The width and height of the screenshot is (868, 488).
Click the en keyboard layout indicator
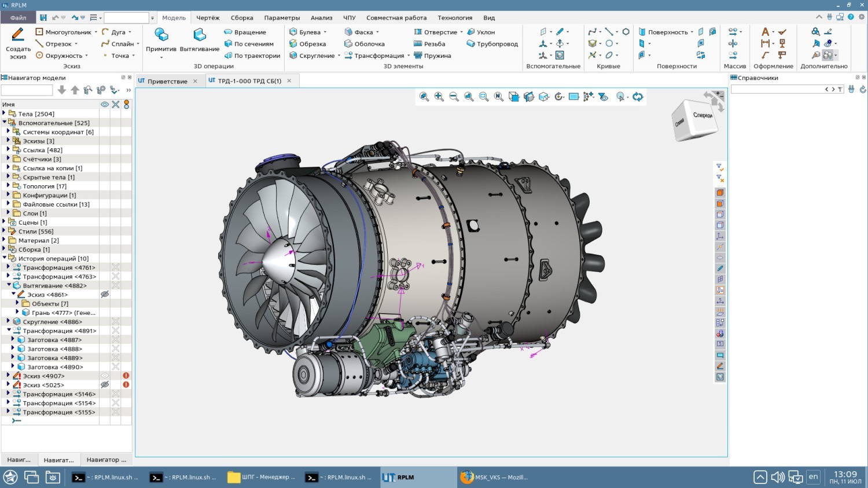point(813,477)
